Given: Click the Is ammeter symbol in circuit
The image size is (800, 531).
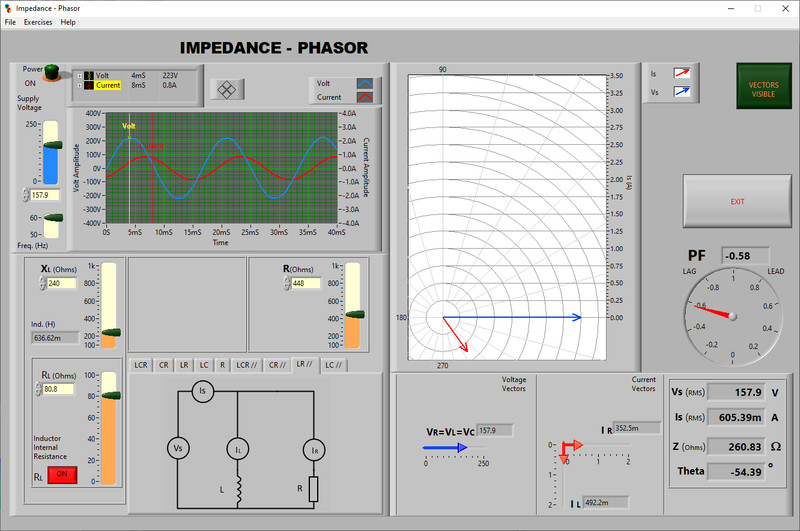Looking at the screenshot, I should coord(203,391).
